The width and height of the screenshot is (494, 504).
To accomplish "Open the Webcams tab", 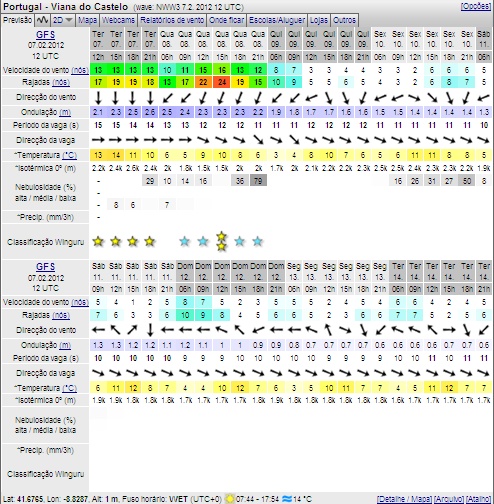I will (x=118, y=20).
